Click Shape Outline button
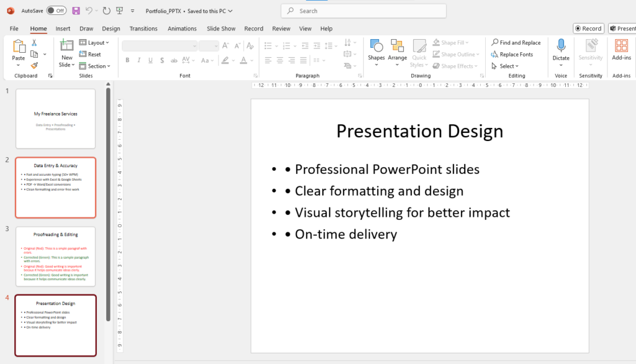 point(456,54)
